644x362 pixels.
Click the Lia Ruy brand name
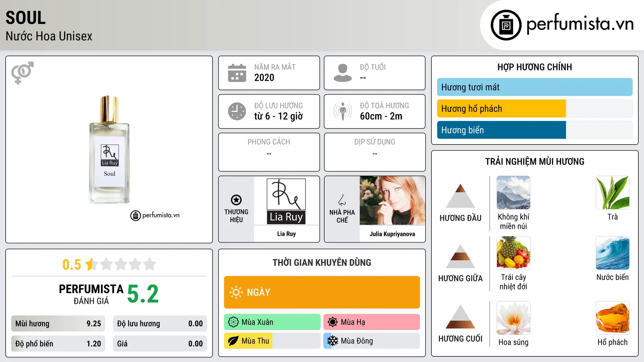pos(286,234)
